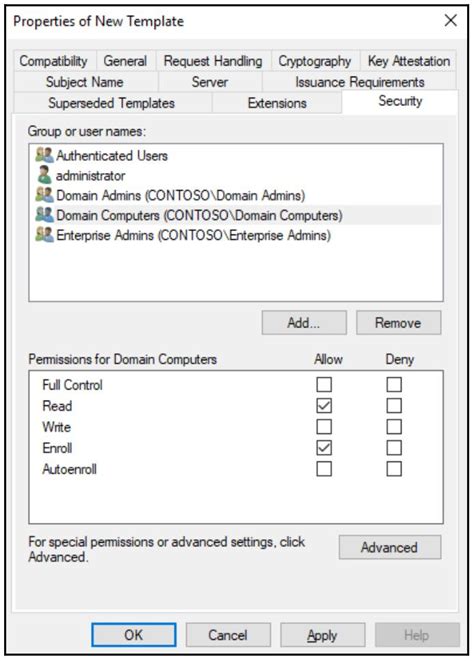Tick the Allow Autoenroll checkbox

324,469
